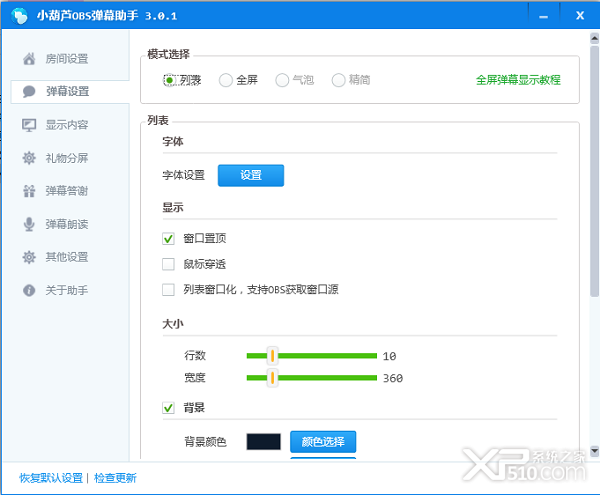Minimize the 小葫芦OBS弹幕助手 window
600x495 pixels.
point(543,16)
